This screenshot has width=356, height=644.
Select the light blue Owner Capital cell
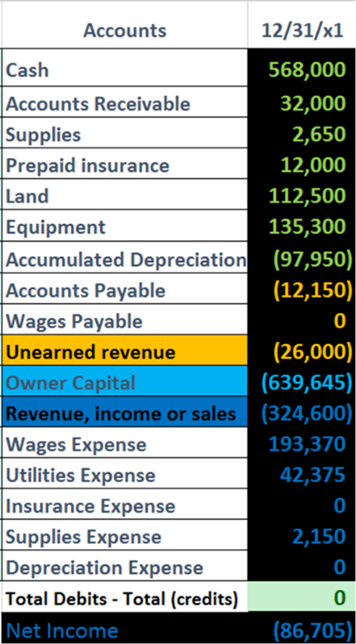click(x=124, y=383)
